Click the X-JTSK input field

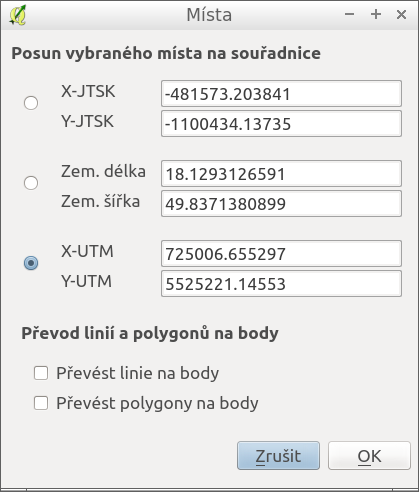coord(281,94)
